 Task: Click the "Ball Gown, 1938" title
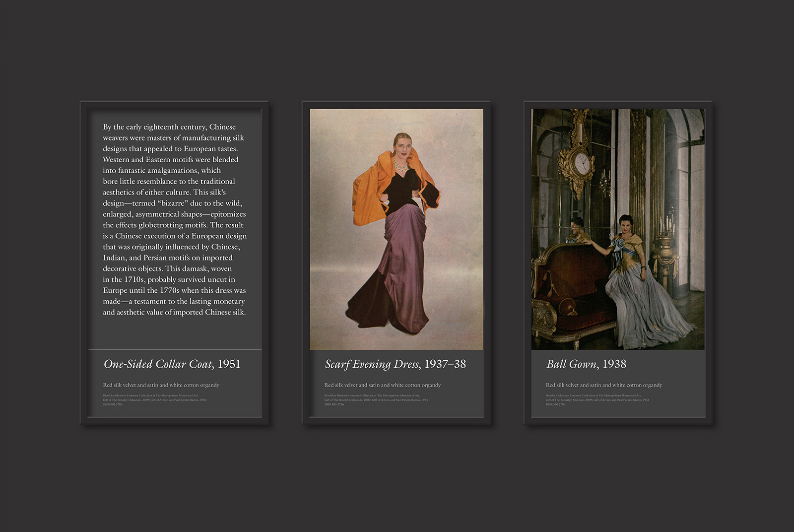pos(586,364)
